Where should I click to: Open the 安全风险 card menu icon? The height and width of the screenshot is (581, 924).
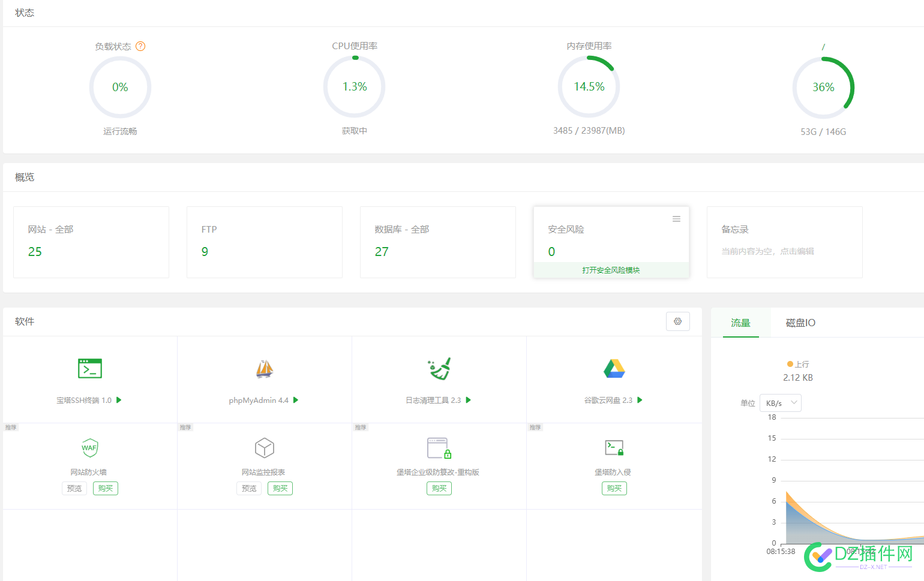click(676, 219)
